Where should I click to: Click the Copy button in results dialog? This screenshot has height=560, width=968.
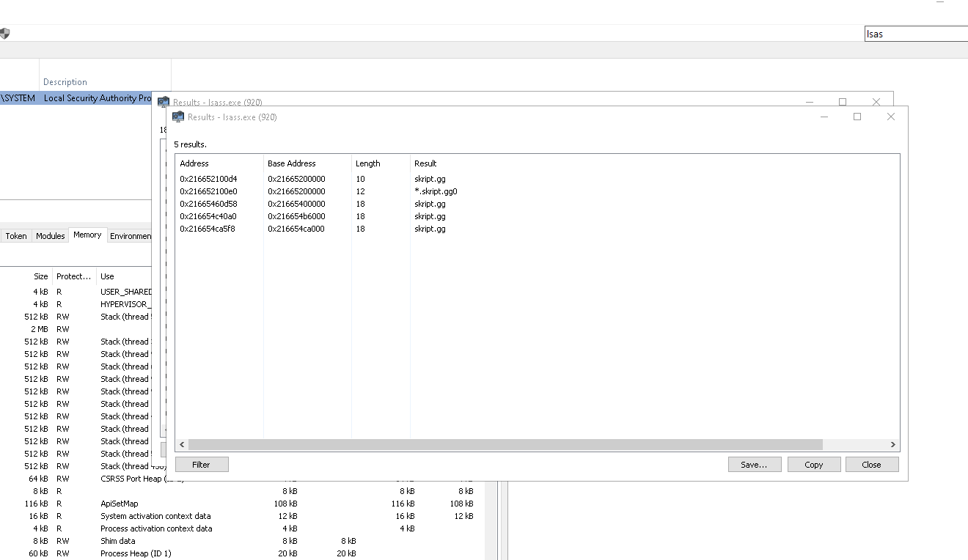[814, 465]
